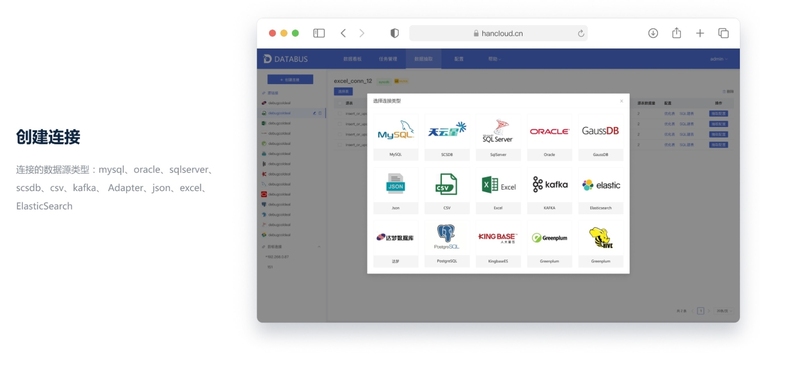The height and width of the screenshot is (371, 800).
Task: Select the JSON data source icon
Action: tap(395, 184)
